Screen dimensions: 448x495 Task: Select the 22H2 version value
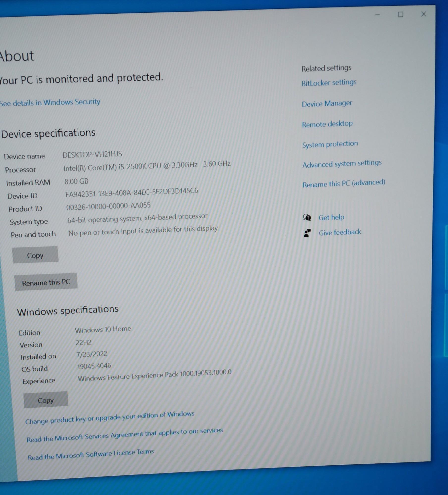83,343
